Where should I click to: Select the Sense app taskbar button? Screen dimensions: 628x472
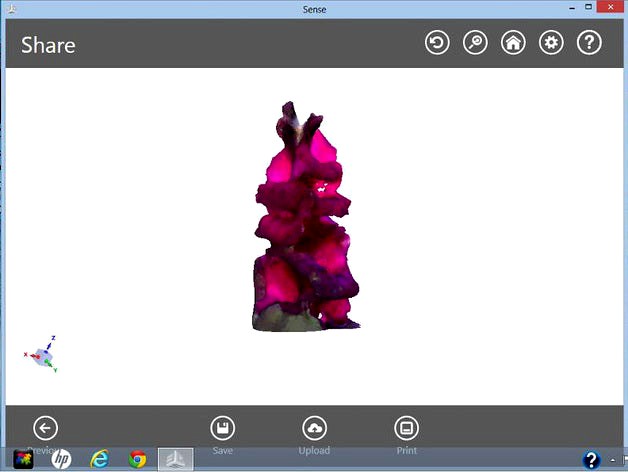click(x=176, y=459)
